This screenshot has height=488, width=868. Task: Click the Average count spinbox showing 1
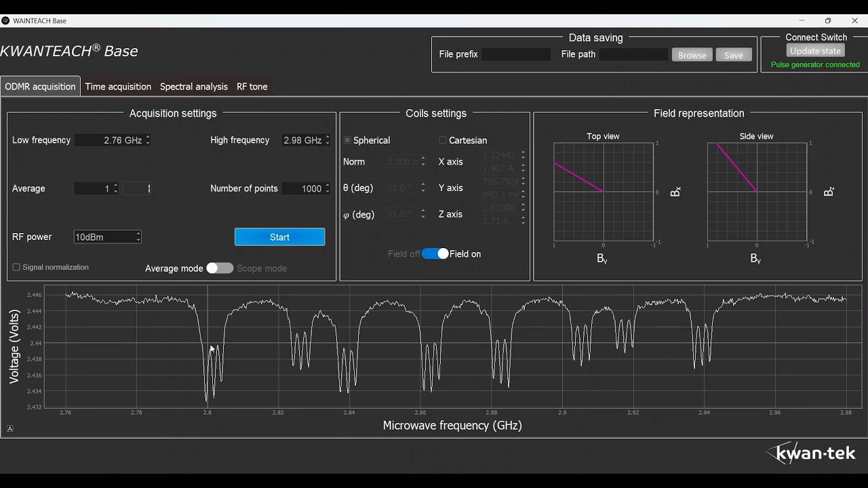(96, 188)
